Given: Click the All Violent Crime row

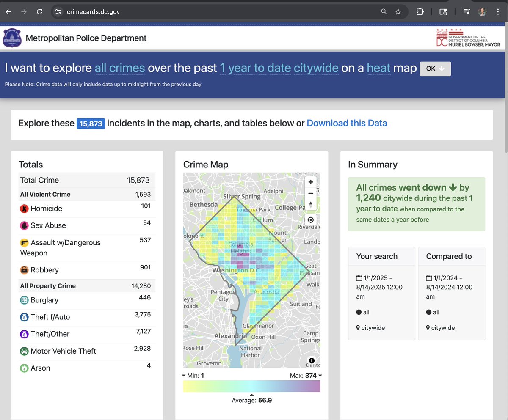Looking at the screenshot, I should pyautogui.click(x=87, y=195).
